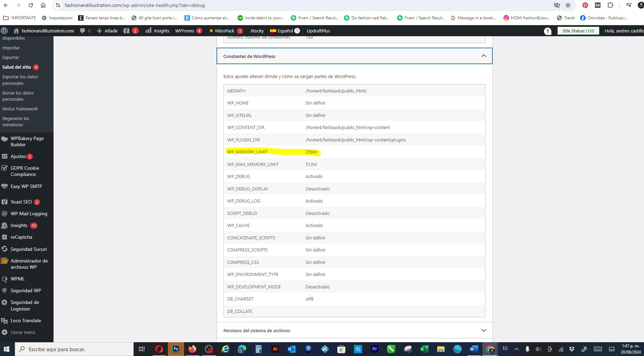Open the Pinterest extension icon

point(585,5)
